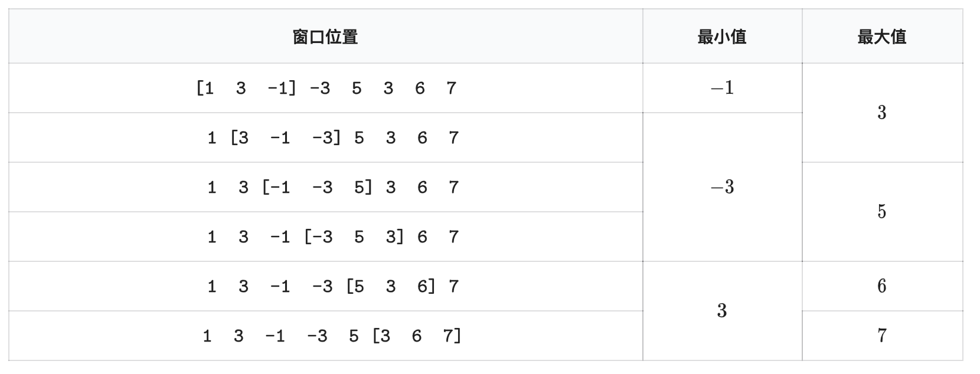Screen dimensions: 980x374
Task: Click the bracketed 7] in the last window row
Action: pos(452,336)
